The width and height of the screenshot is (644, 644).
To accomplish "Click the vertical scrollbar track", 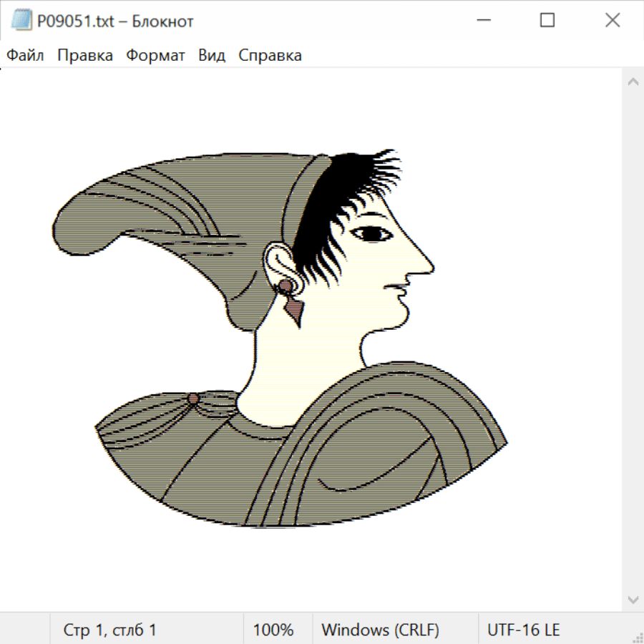I will 633,340.
